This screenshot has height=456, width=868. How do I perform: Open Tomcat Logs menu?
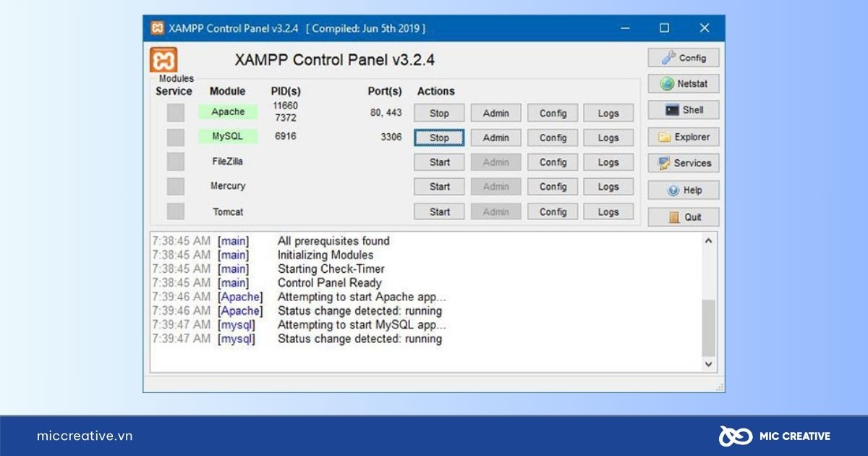pyautogui.click(x=608, y=212)
